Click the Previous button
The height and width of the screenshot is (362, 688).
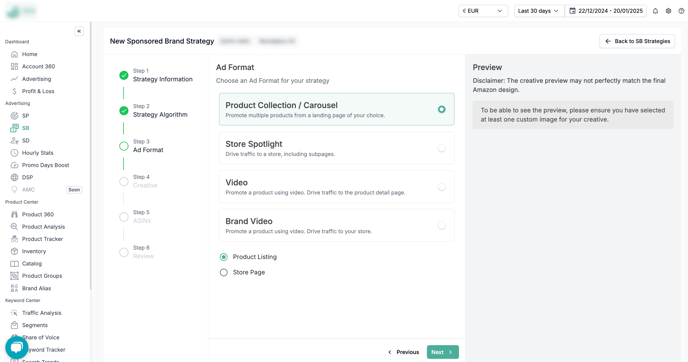tap(404, 352)
